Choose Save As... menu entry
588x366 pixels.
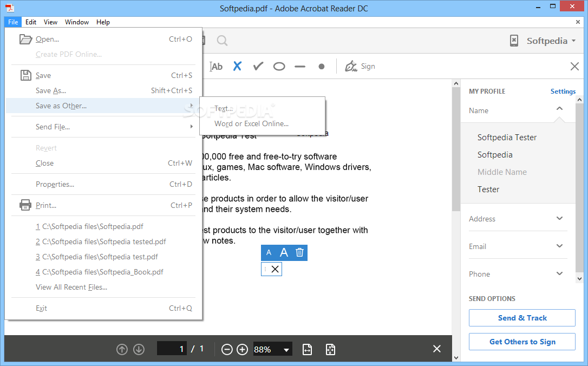click(x=104, y=90)
